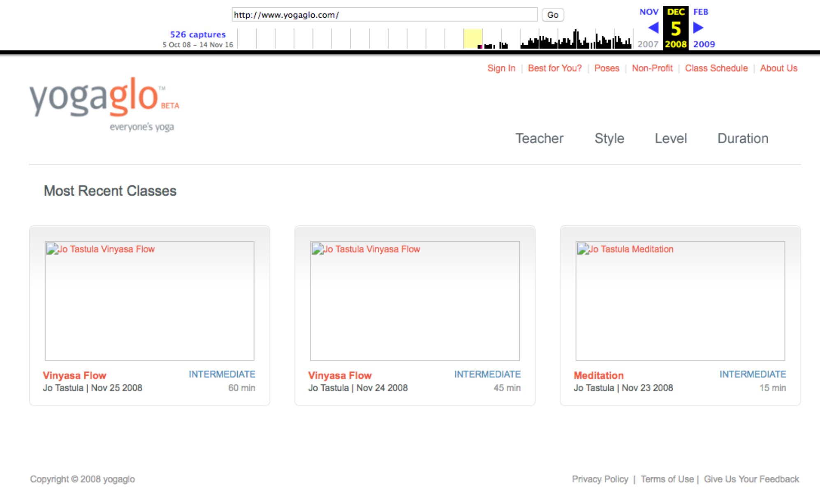Click 'Jo Tastula | Nov 25 2008' text
This screenshot has width=820, height=504.
tap(93, 388)
